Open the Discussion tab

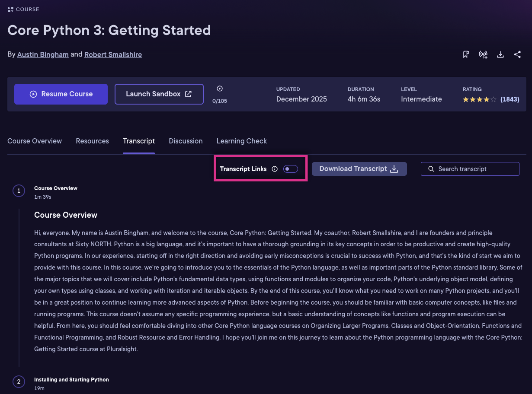tap(186, 141)
